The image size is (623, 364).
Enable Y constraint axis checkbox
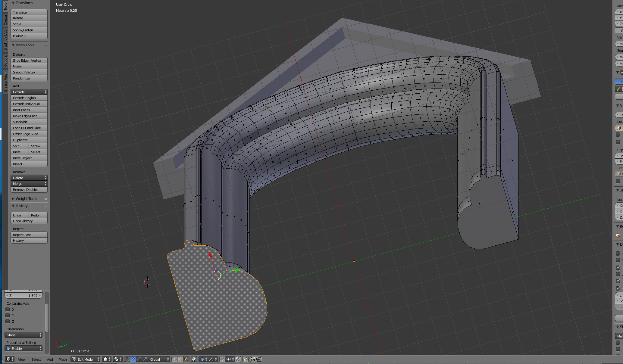(8, 315)
